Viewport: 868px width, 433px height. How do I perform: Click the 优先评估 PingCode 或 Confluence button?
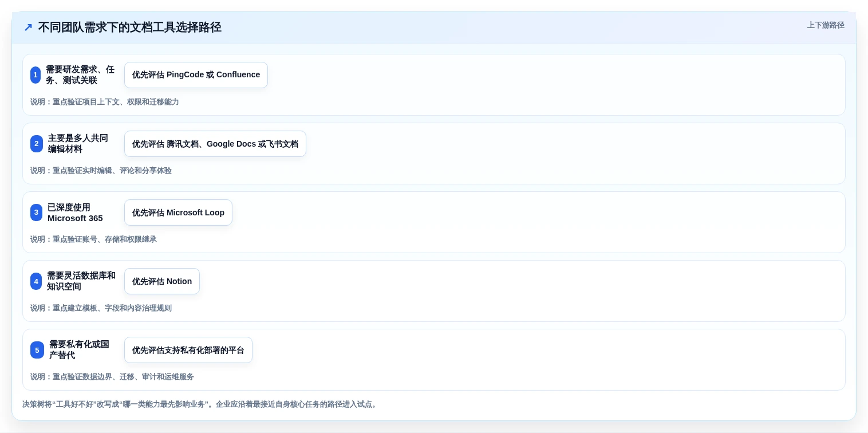pyautogui.click(x=196, y=75)
